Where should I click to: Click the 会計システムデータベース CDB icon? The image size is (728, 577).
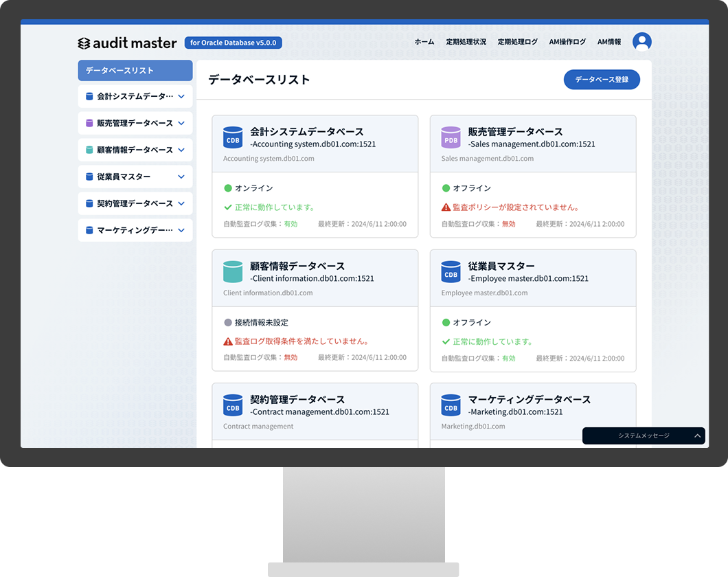(233, 137)
